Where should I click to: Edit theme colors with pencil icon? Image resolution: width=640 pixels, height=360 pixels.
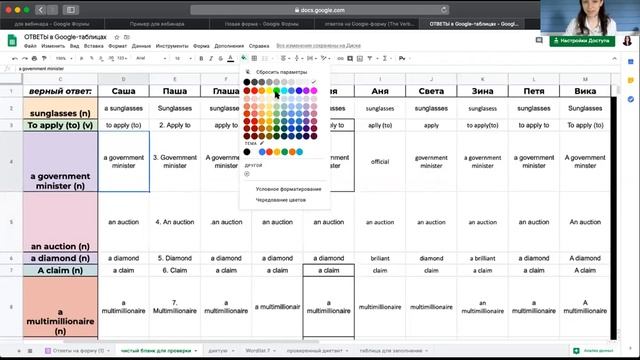(262, 143)
